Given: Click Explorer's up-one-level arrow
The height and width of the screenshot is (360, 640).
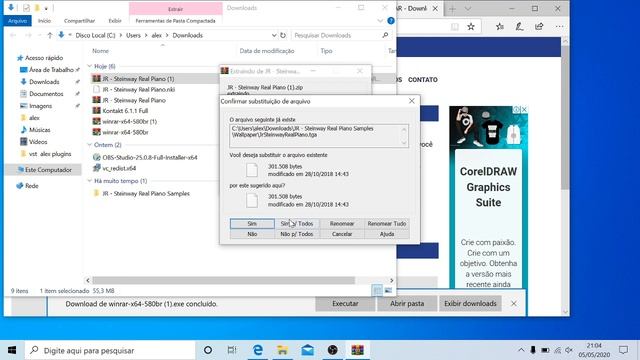Looking at the screenshot, I should (x=50, y=36).
